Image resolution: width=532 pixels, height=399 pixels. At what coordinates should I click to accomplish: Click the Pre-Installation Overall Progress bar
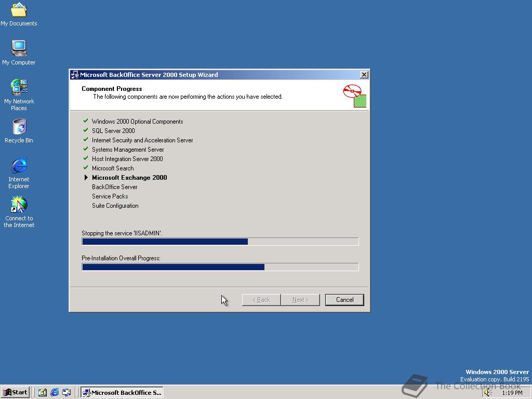[x=220, y=267]
